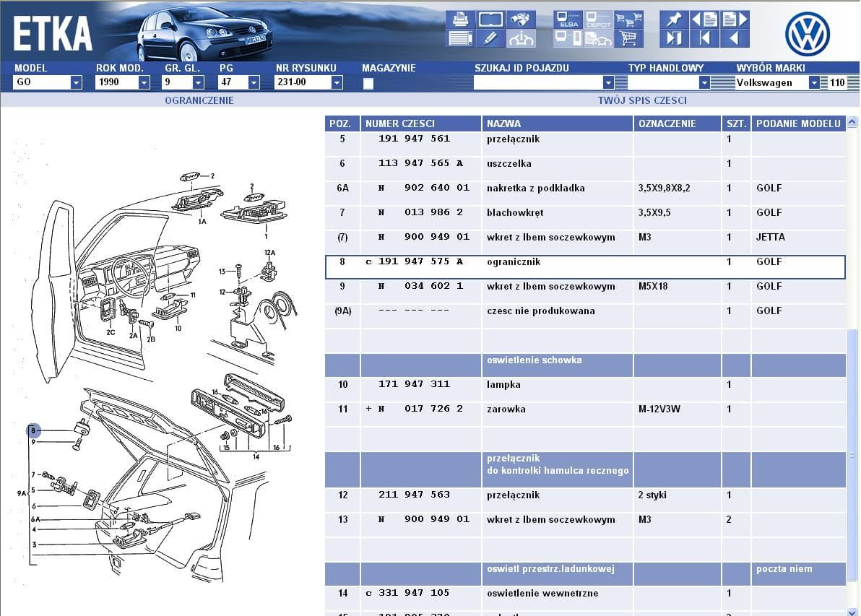Select part number 211 947 563

tap(414, 495)
